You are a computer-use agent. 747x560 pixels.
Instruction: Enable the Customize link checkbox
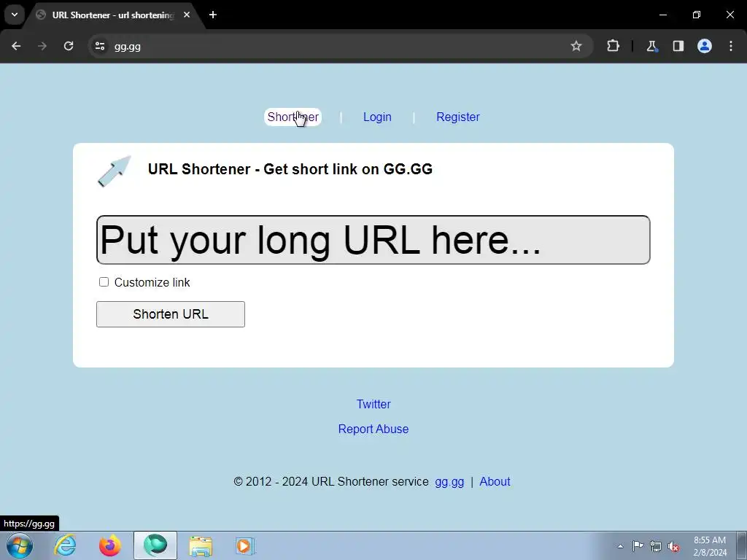click(104, 282)
